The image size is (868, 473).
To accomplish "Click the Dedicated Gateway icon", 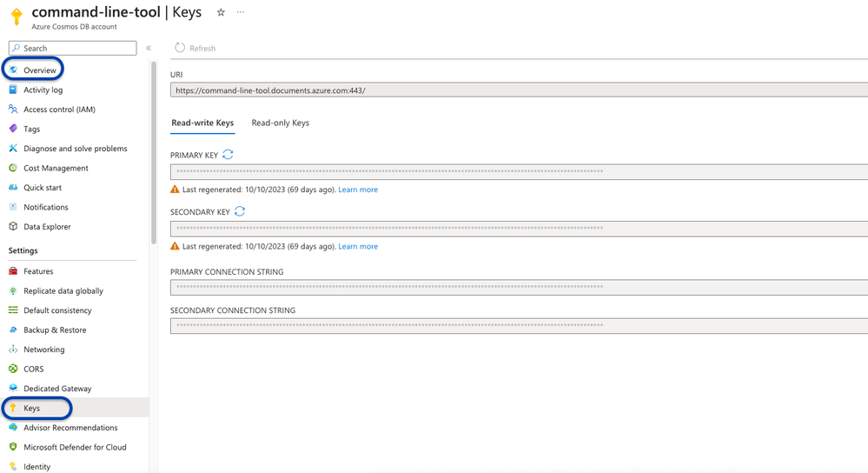I will pyautogui.click(x=13, y=388).
